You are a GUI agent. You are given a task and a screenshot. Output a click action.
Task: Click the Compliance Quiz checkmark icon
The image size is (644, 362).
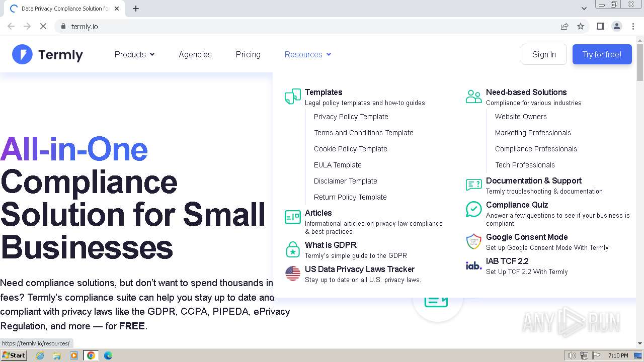click(474, 209)
